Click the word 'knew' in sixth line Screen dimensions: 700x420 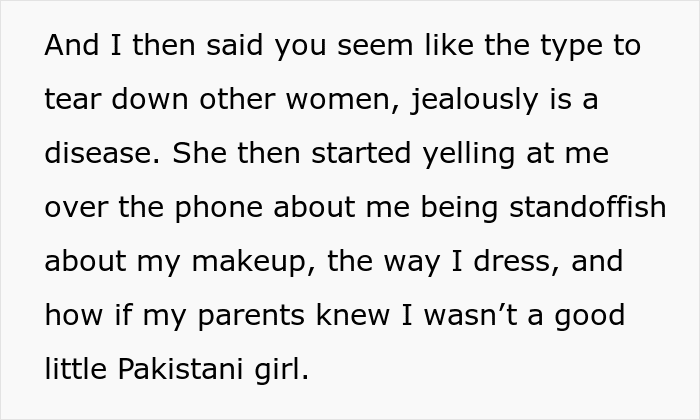pyautogui.click(x=353, y=315)
